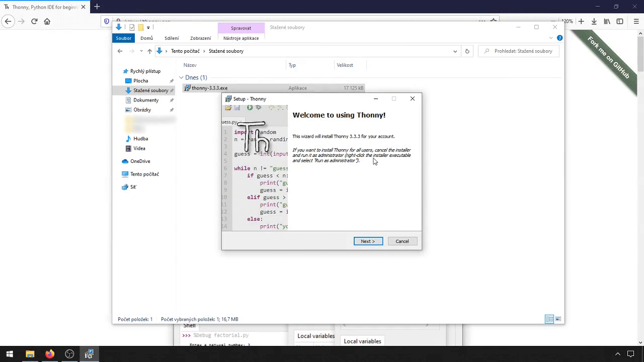Switch to the Domů ribbon tab
Viewport: 644px width, 362px height.
coord(146,38)
